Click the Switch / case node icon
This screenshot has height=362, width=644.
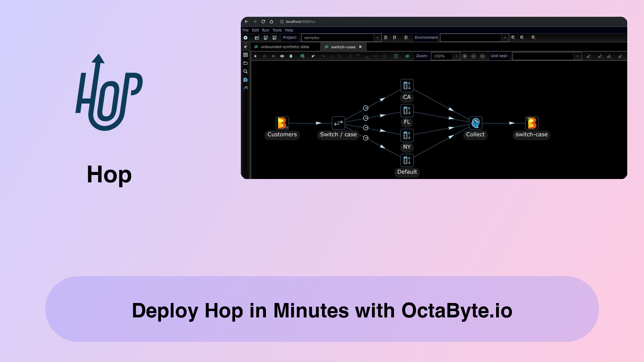[338, 123]
